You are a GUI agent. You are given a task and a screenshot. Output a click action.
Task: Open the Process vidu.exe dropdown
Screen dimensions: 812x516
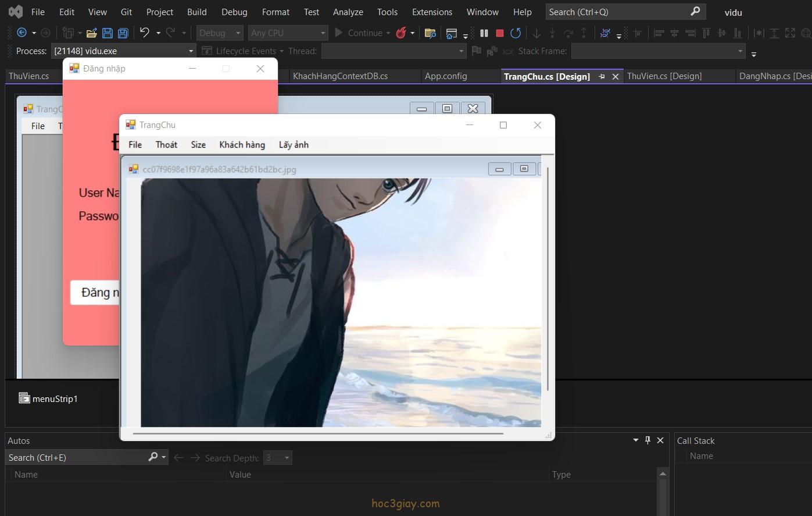[x=191, y=51]
